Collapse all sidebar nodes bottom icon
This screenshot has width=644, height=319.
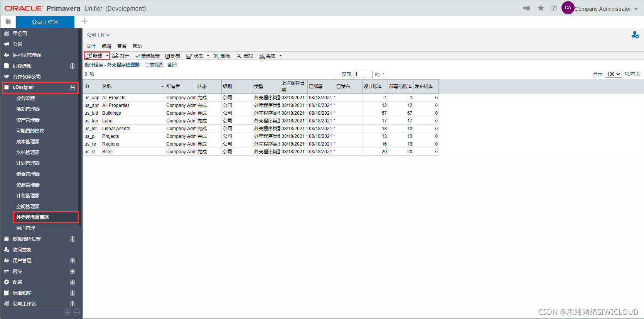[x=77, y=312]
